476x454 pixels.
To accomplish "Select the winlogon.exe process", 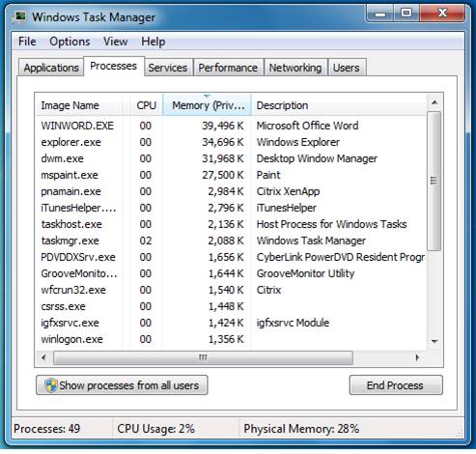I will pos(231,339).
